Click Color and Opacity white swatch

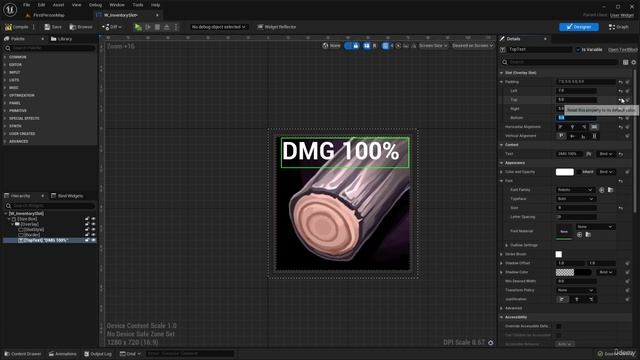pos(564,172)
